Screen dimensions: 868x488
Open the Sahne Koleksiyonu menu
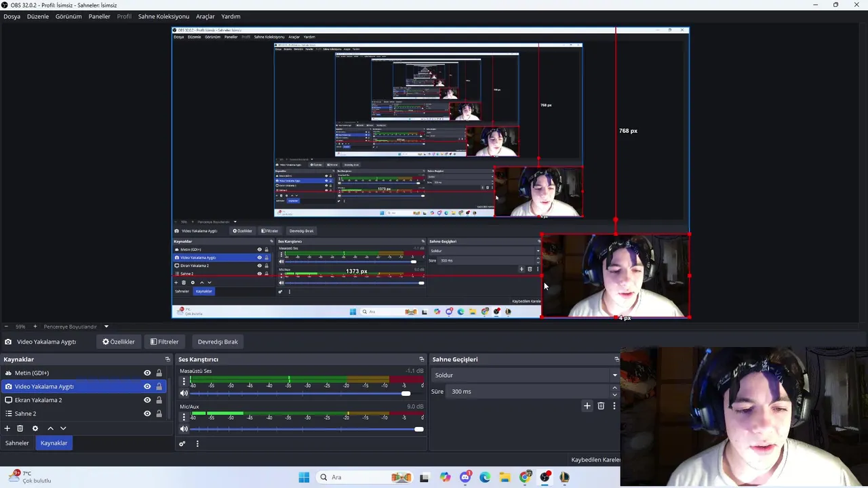click(x=163, y=16)
